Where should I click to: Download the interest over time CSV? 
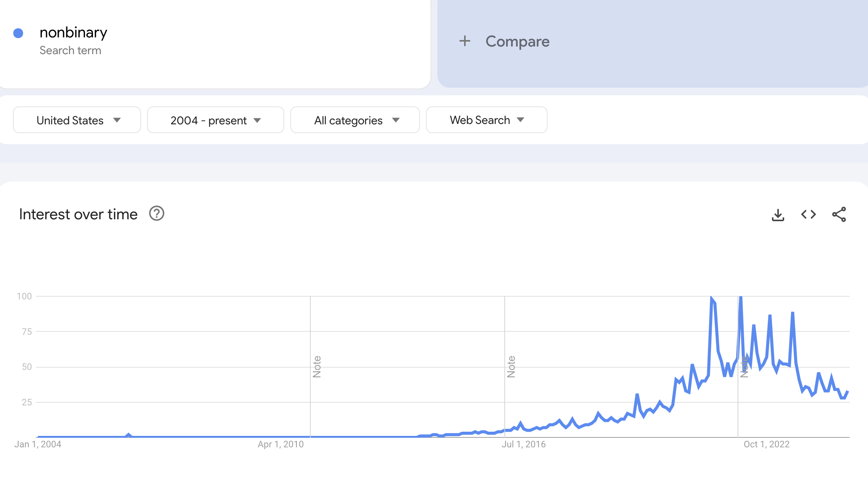[778, 215]
